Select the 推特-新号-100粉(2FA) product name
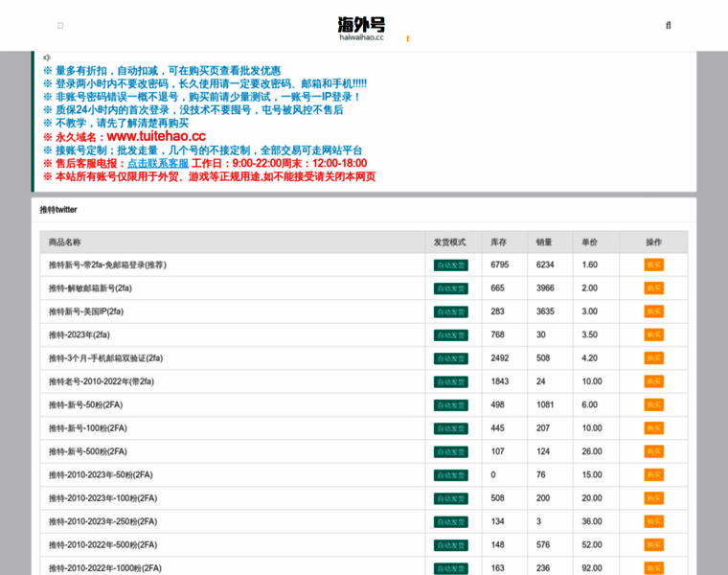The width and height of the screenshot is (728, 575). pyautogui.click(x=87, y=428)
